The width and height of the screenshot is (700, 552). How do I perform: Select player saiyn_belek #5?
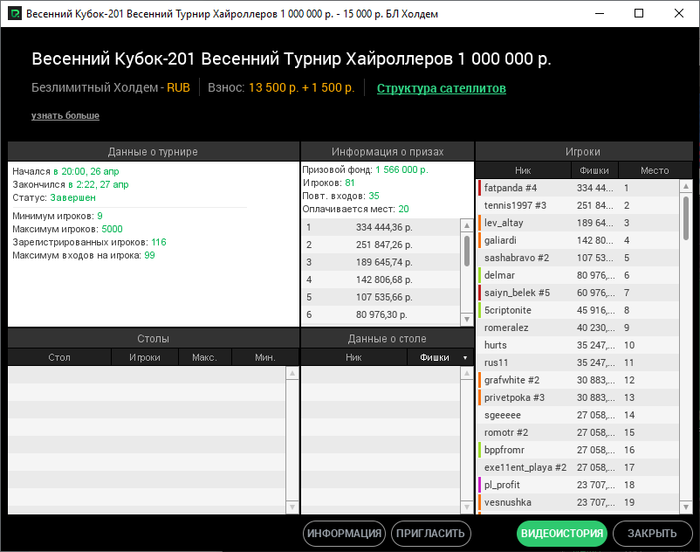pos(578,293)
